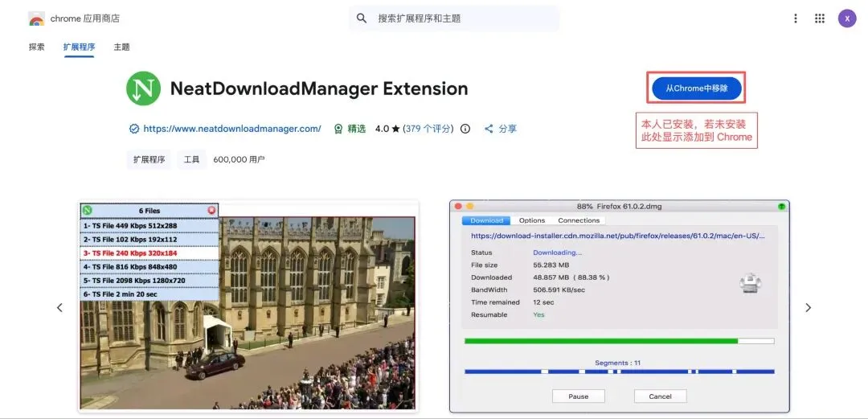Open the 379 个评分 ratings link
This screenshot has width=868, height=419.
click(429, 129)
